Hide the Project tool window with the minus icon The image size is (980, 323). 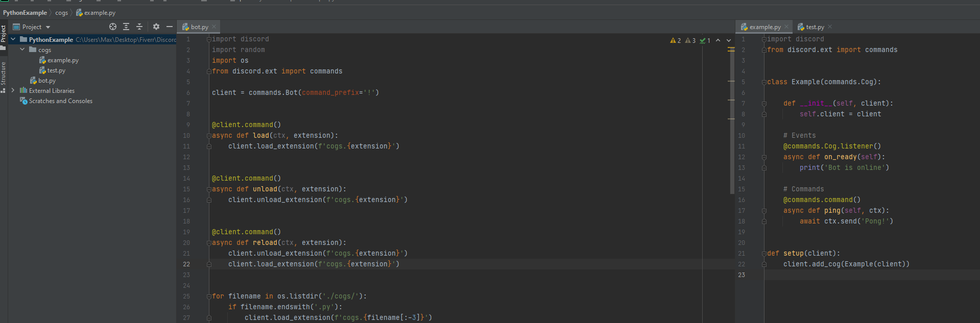pyautogui.click(x=170, y=27)
